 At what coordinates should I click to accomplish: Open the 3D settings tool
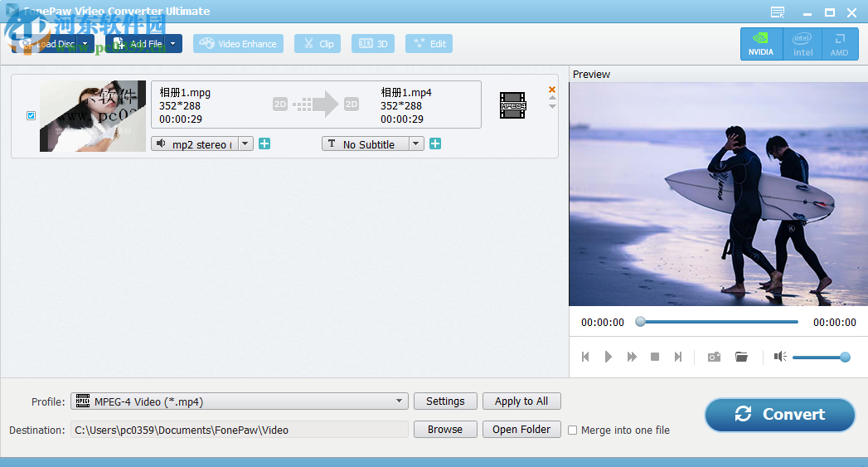(x=372, y=44)
